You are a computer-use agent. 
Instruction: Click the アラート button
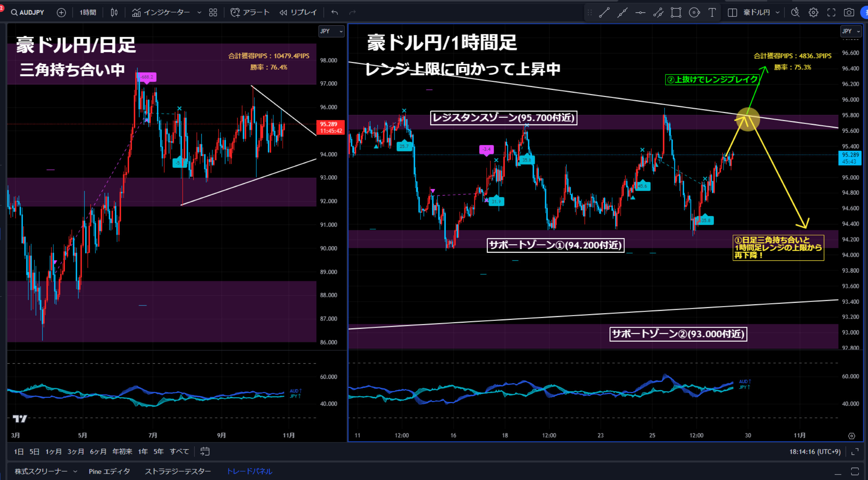coord(250,13)
